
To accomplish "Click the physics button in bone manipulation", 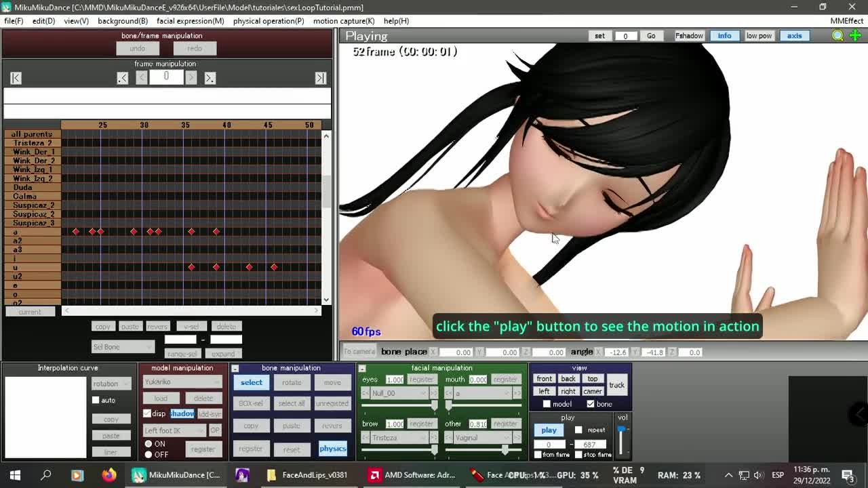I will [332, 449].
